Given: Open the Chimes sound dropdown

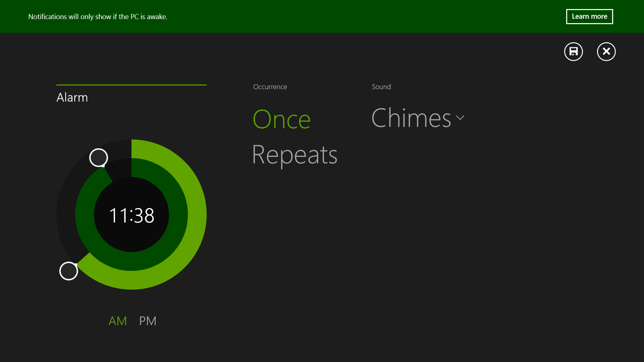Looking at the screenshot, I should point(411,118).
